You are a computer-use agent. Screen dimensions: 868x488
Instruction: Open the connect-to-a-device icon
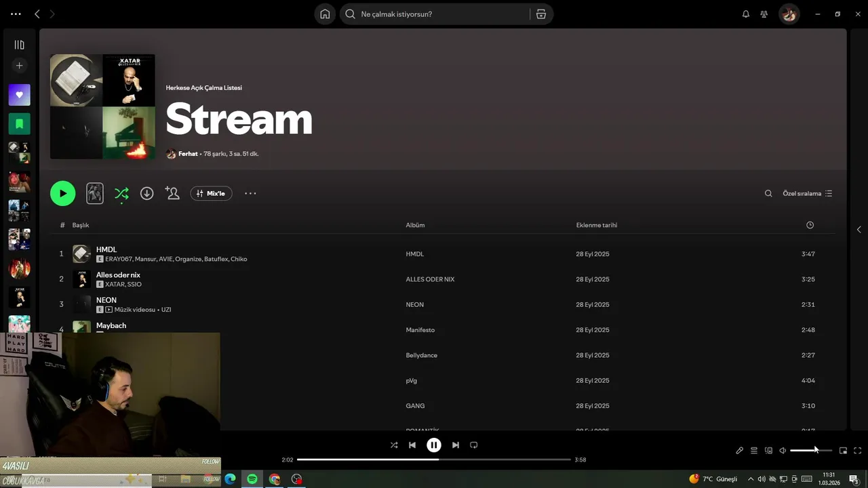tap(768, 450)
